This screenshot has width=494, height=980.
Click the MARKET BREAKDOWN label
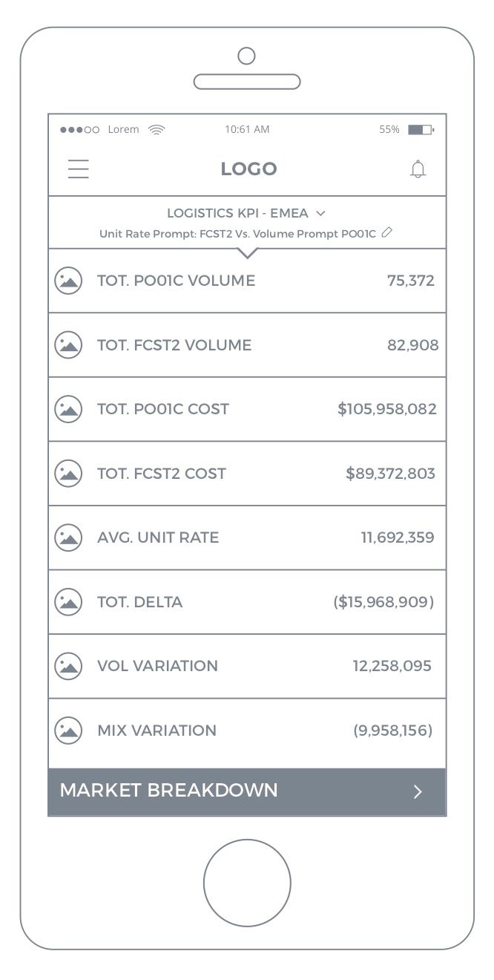pos(169,791)
